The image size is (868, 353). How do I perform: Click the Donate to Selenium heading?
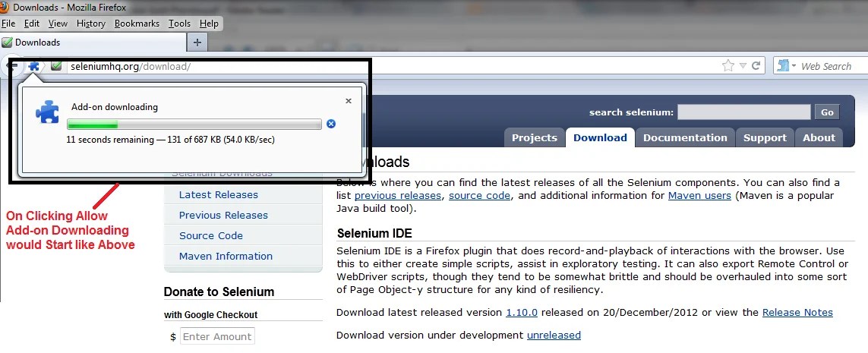pyautogui.click(x=219, y=292)
